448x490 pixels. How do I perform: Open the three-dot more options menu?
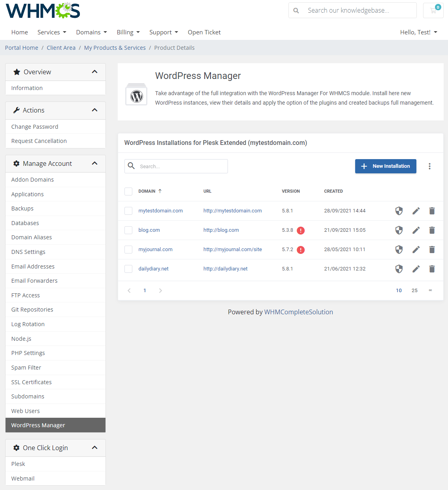(x=429, y=166)
